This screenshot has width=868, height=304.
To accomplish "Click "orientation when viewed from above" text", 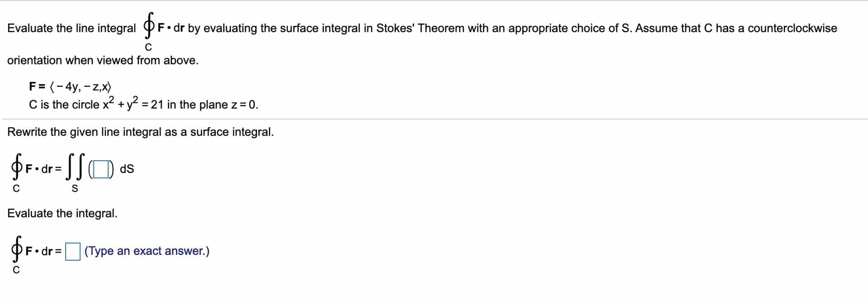I will 103,61.
